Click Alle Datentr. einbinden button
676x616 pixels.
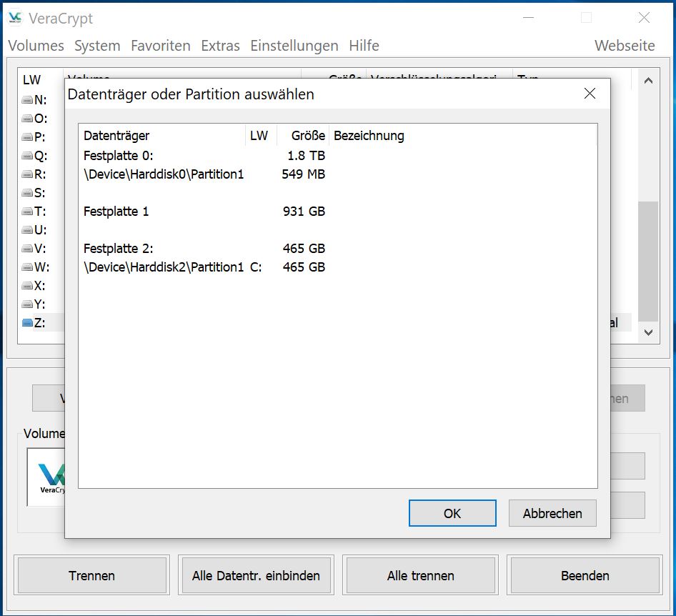tap(256, 575)
